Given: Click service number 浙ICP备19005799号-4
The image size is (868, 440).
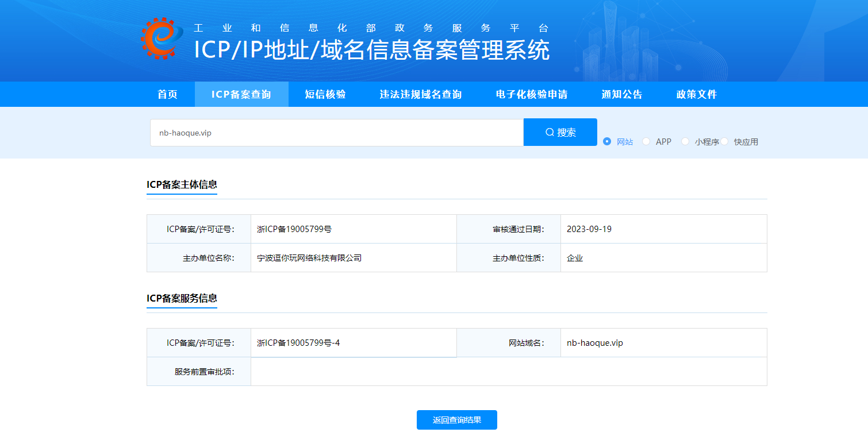Looking at the screenshot, I should click(x=298, y=343).
